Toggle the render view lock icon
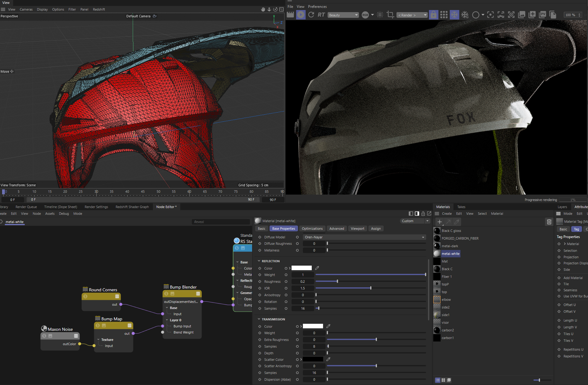This screenshot has height=385, width=588. [x=433, y=15]
